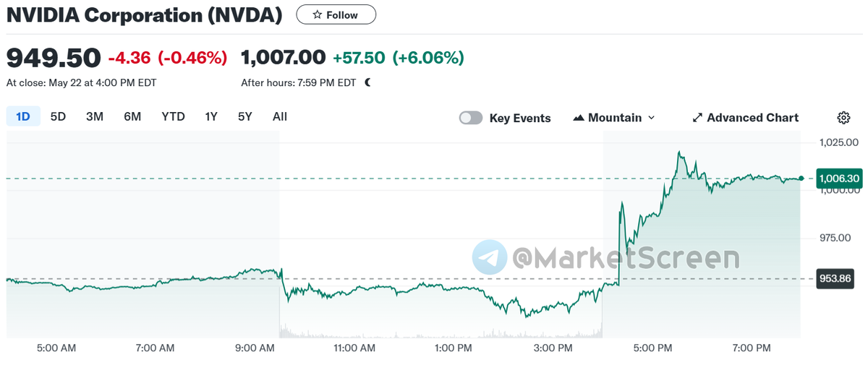
Task: Click the 1,006.30 current price label
Action: pos(839,179)
